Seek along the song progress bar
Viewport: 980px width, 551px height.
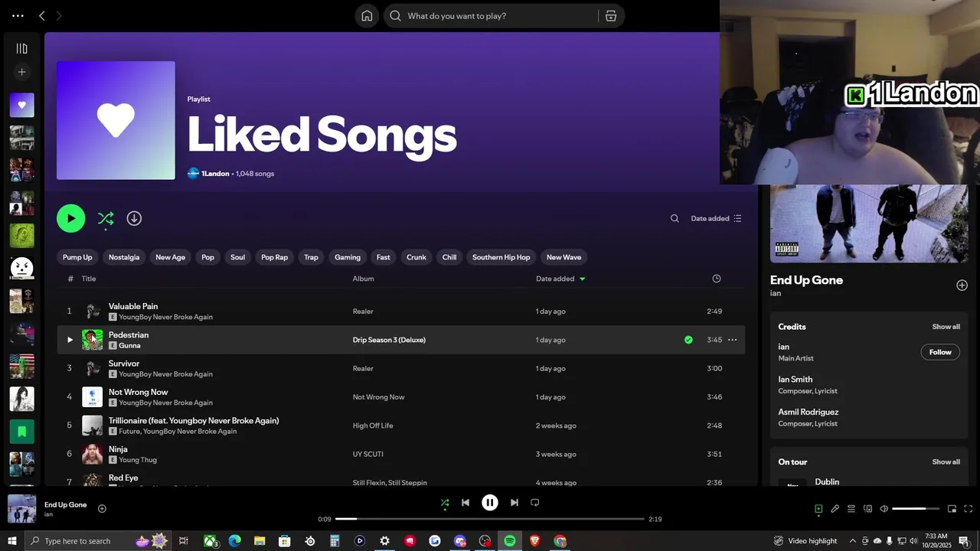[490, 519]
